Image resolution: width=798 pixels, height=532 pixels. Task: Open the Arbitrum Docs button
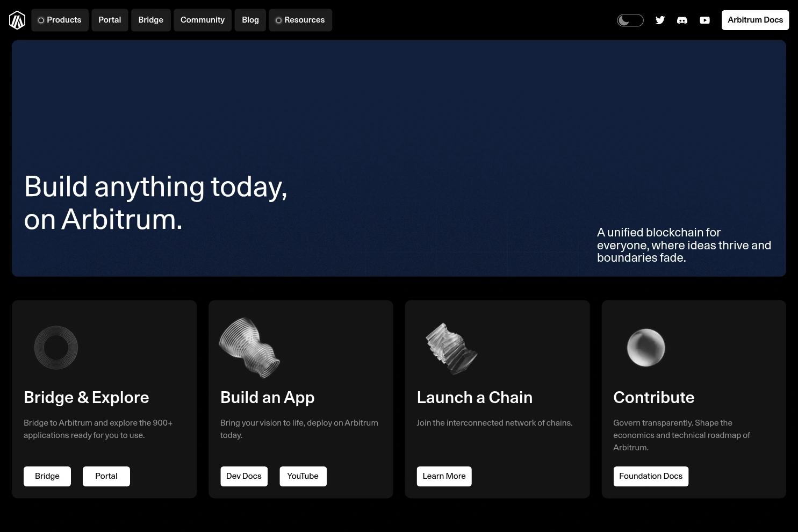click(755, 20)
